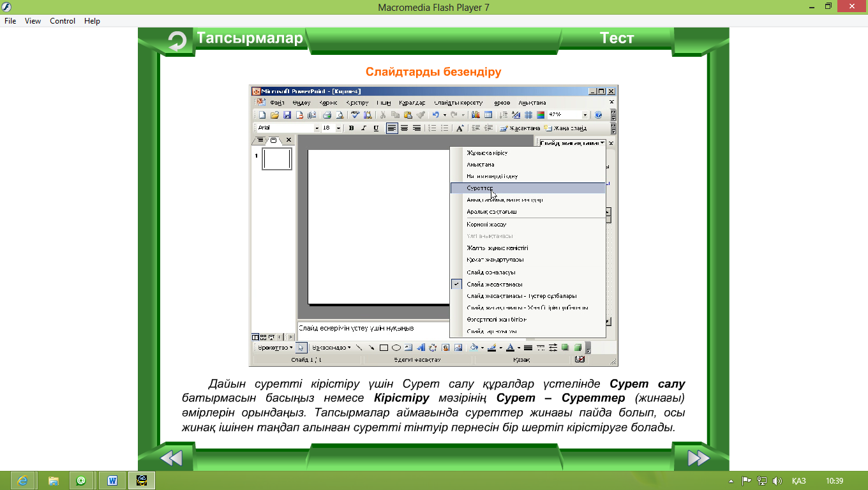Screen dimensions: 868x490
Task: Toggle the checked Слайд жасақтамасы menu entry
Action: 495,285
